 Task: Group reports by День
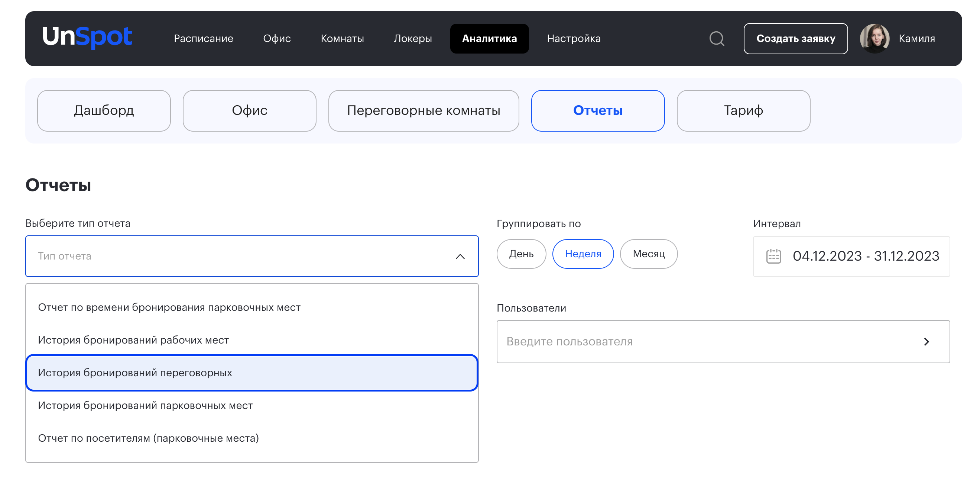tap(521, 254)
